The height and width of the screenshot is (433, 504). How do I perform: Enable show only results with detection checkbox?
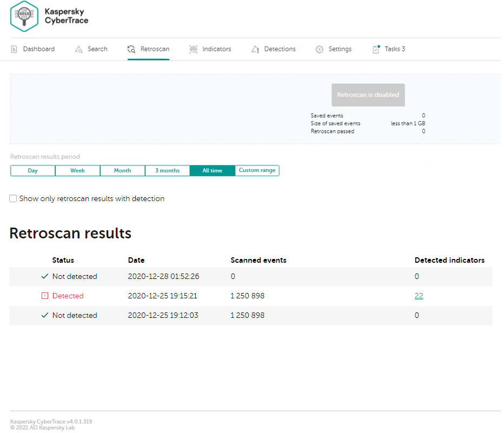13,198
